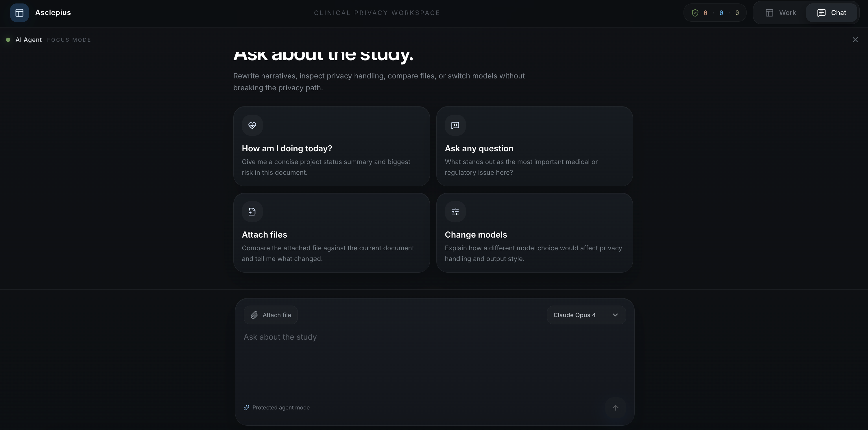Click the sliders change models icon
The width and height of the screenshot is (868, 430).
[455, 212]
